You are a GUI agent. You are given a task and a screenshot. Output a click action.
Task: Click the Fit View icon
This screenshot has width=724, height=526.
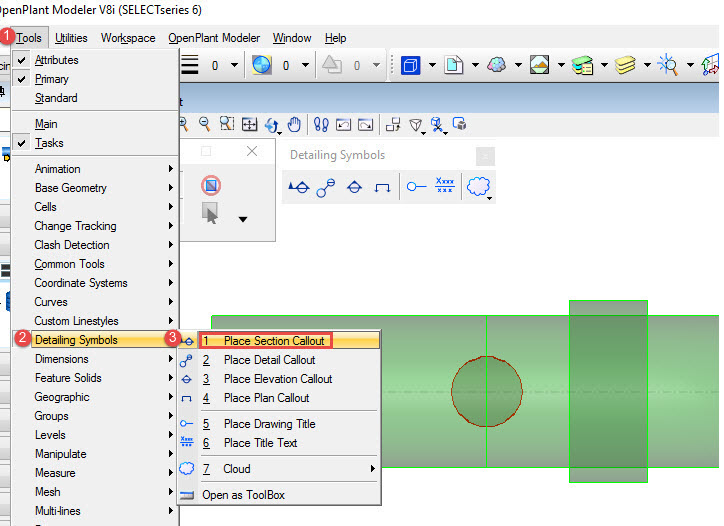click(249, 124)
